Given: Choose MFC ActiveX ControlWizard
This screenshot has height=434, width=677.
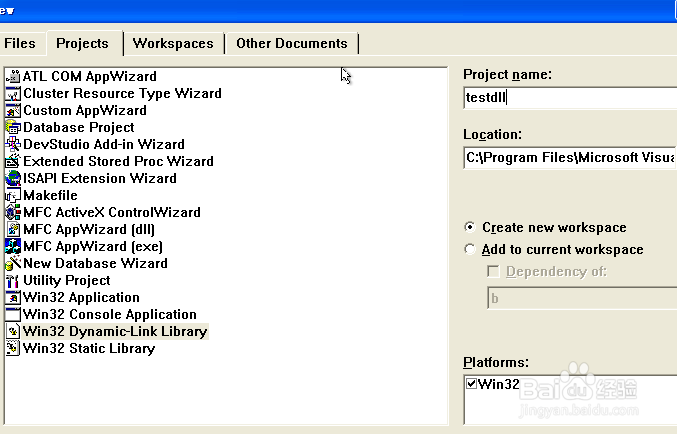Looking at the screenshot, I should point(112,212).
